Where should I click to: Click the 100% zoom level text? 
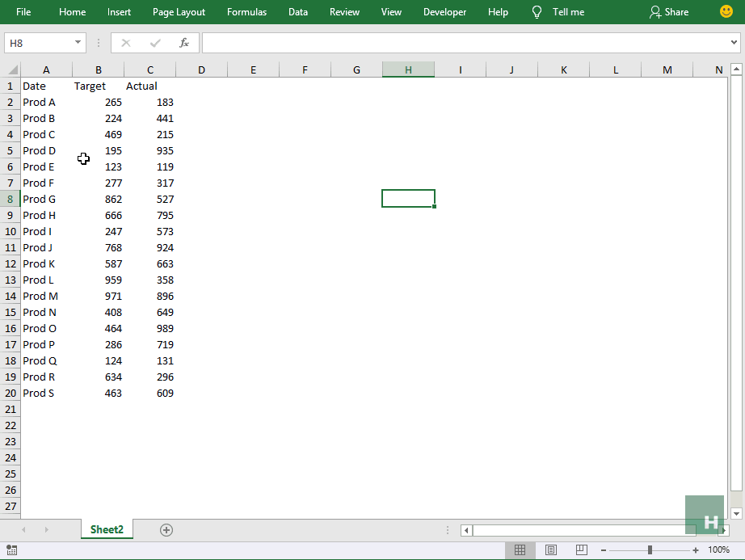tap(719, 549)
